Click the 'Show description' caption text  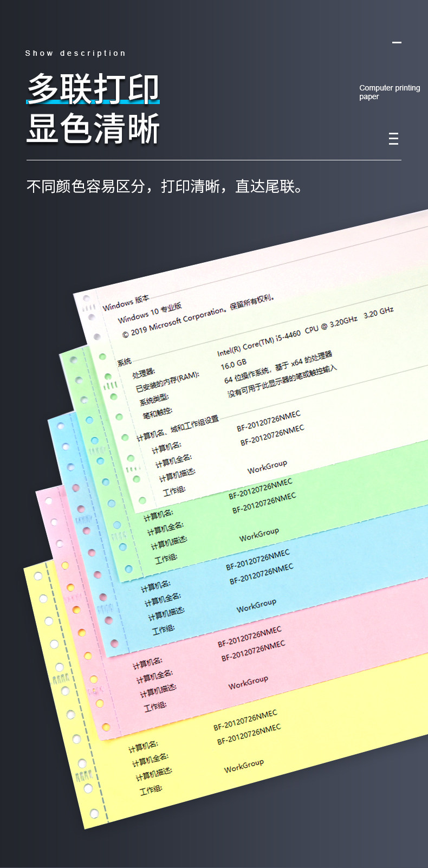[x=75, y=53]
